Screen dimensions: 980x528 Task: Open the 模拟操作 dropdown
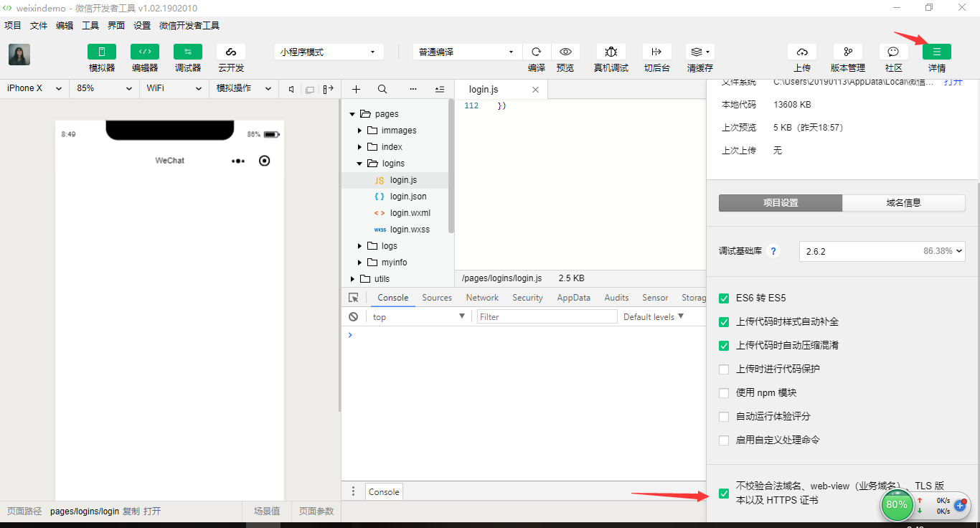(x=243, y=88)
